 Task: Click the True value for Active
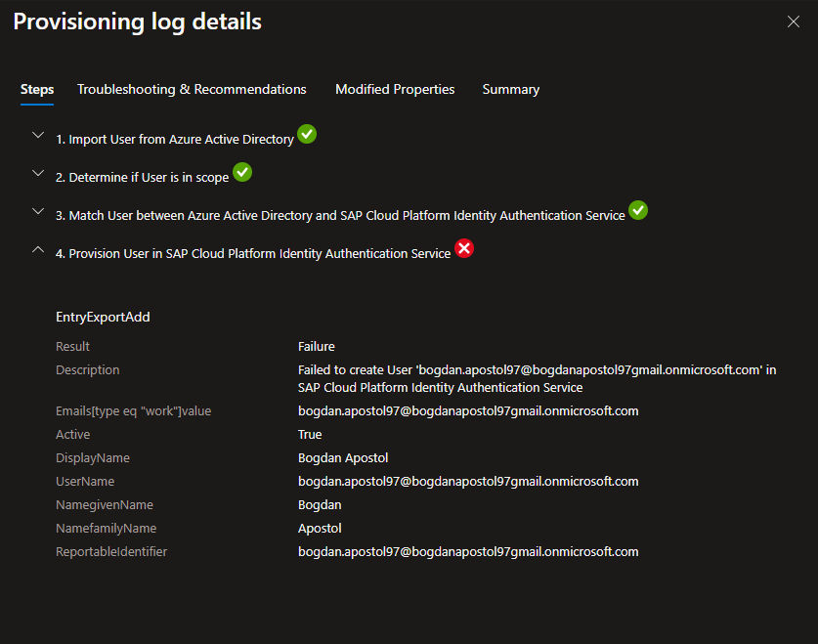click(310, 434)
